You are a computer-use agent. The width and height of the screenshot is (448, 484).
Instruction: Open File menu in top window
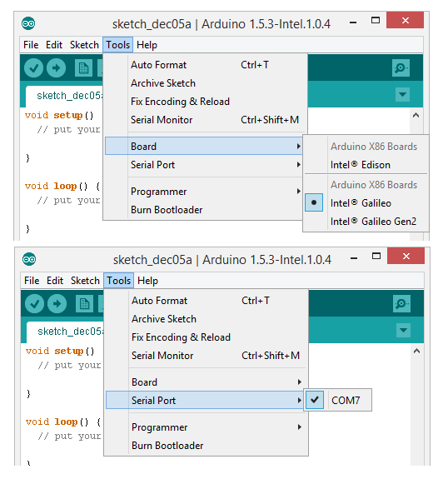coord(31,45)
